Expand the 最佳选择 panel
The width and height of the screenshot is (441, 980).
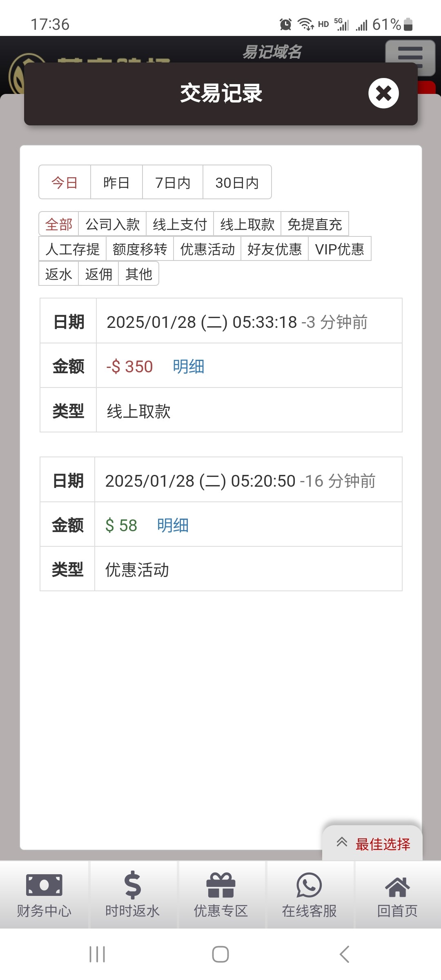coord(372,844)
